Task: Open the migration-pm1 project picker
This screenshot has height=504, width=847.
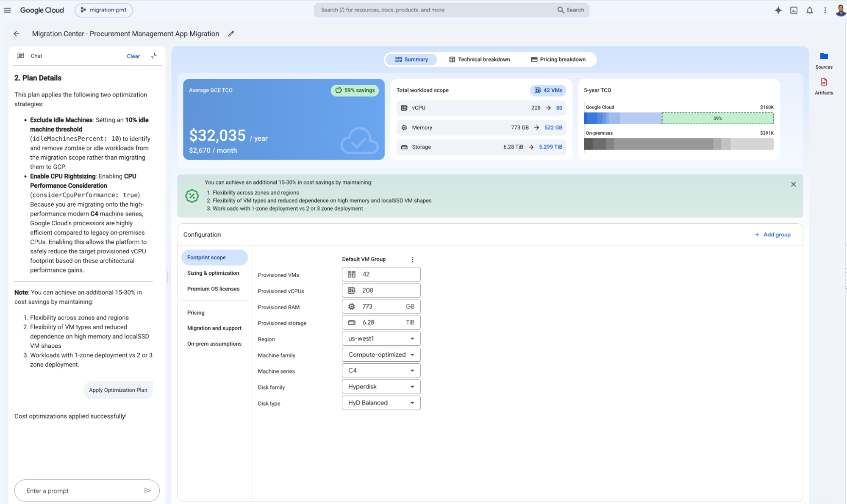Action: [x=104, y=10]
